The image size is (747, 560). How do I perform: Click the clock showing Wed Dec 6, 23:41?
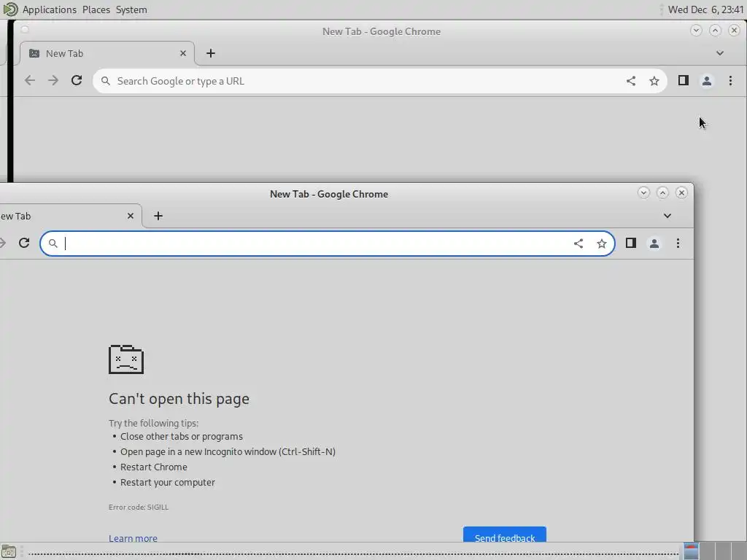705,9
